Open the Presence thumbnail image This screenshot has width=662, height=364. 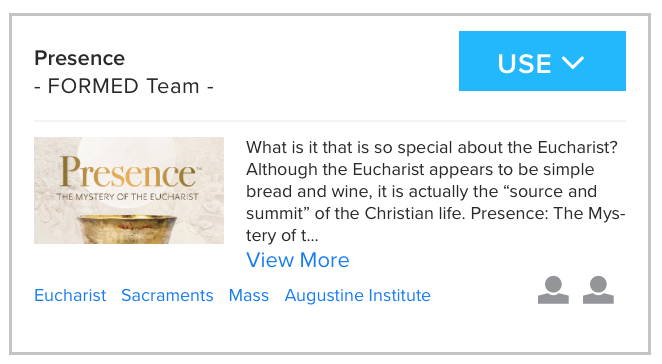click(129, 190)
